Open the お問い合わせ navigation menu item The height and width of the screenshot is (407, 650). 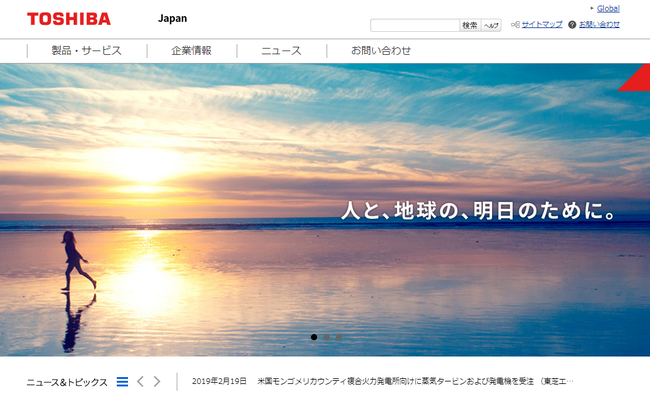point(381,51)
